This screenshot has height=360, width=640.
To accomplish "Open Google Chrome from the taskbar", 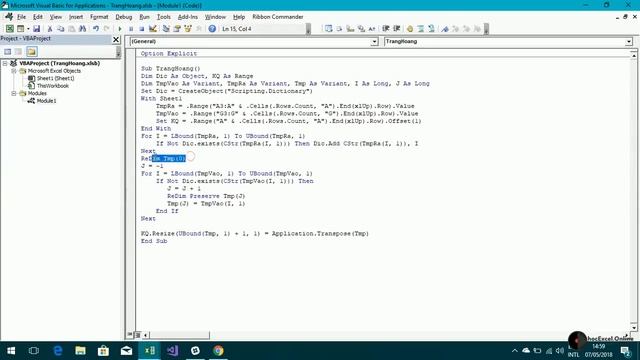I will 218,351.
